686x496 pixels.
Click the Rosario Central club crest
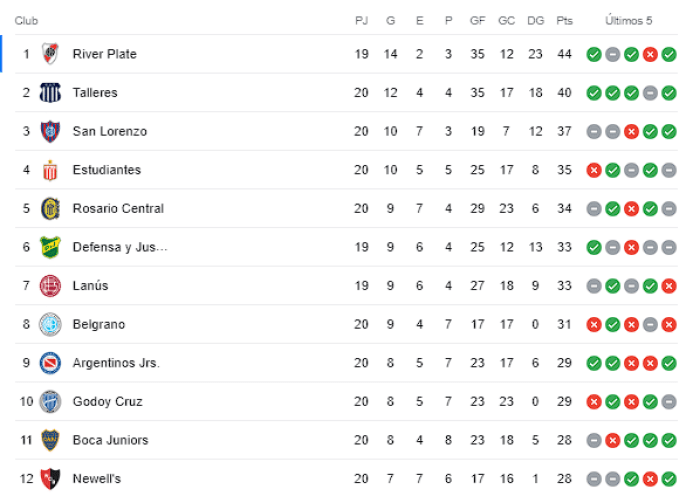(50, 209)
